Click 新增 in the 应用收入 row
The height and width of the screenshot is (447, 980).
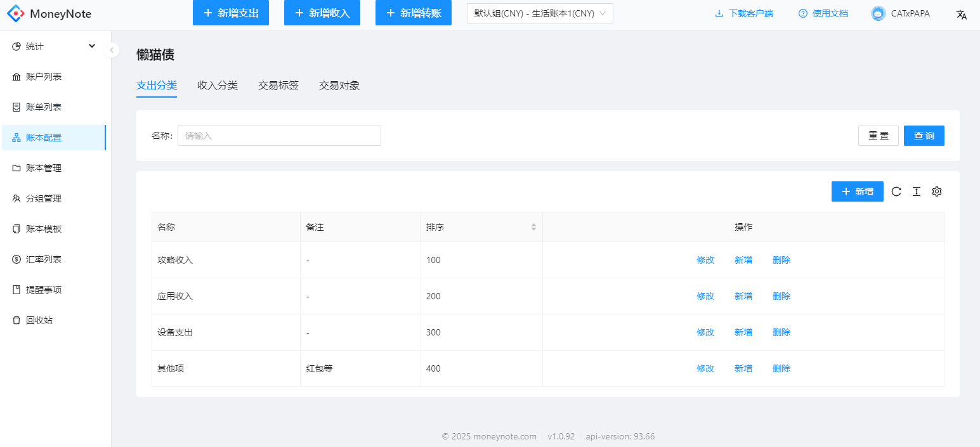click(x=743, y=296)
